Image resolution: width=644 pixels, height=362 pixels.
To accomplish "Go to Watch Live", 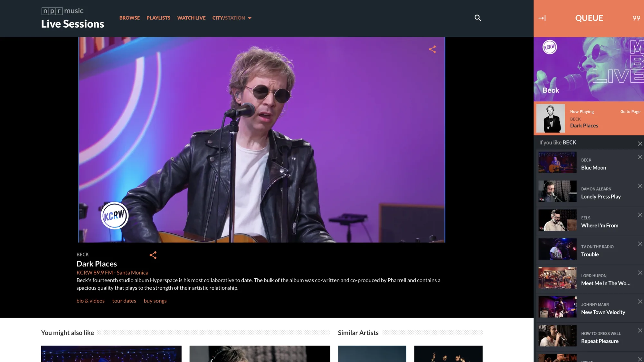I will pos(191,18).
